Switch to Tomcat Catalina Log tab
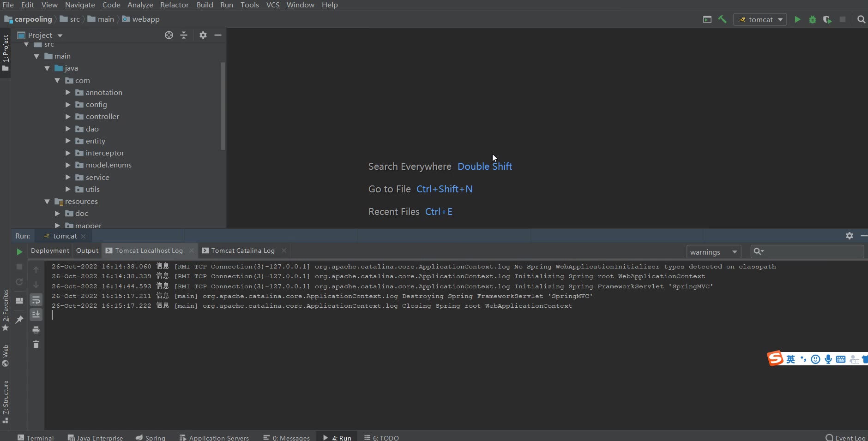The image size is (868, 441). [243, 250]
